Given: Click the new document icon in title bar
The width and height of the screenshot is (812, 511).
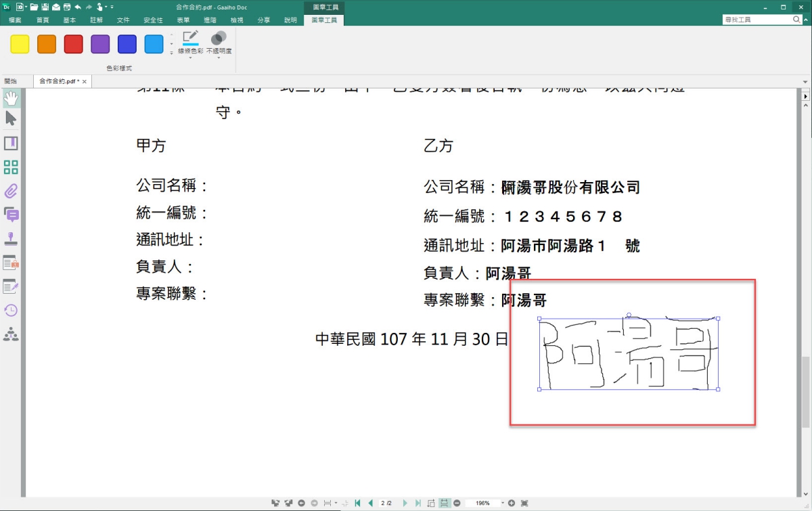Looking at the screenshot, I should coord(19,7).
